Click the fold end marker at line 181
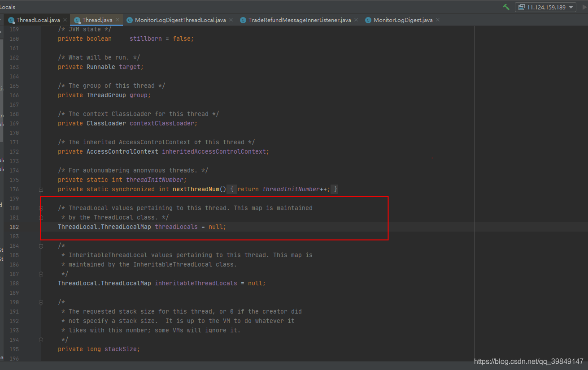The height and width of the screenshot is (370, 588). click(41, 218)
